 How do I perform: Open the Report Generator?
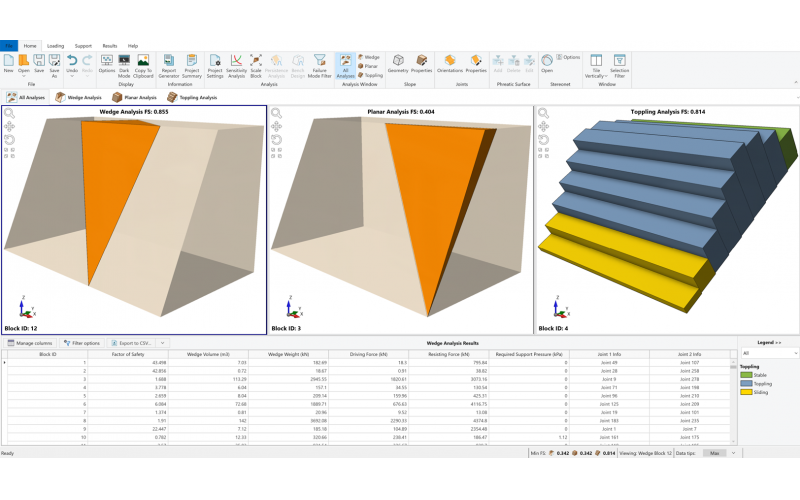point(168,65)
